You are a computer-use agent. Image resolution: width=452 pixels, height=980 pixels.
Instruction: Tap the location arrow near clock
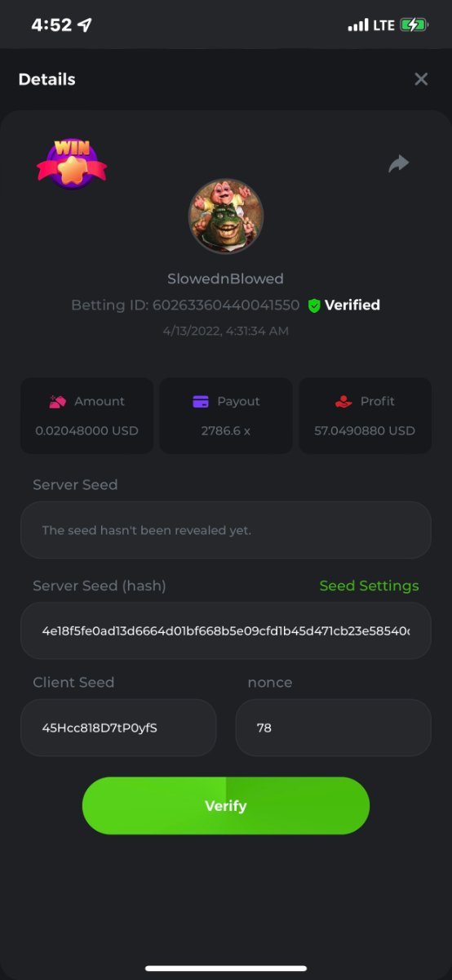85,25
